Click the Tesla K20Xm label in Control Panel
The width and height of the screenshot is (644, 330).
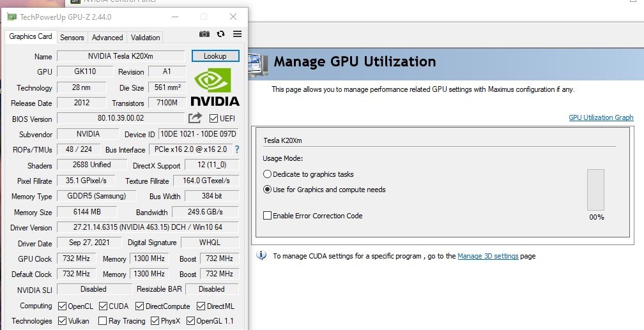[x=282, y=140]
